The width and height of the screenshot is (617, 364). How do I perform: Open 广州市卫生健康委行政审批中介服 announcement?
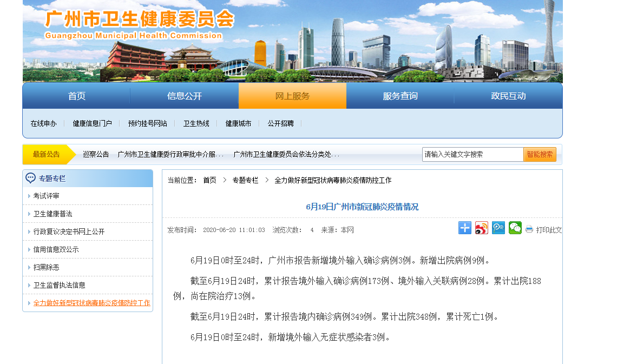[x=170, y=155]
